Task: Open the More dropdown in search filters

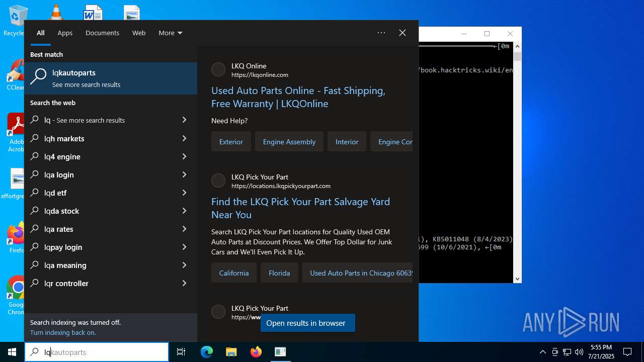Action: pyautogui.click(x=171, y=33)
